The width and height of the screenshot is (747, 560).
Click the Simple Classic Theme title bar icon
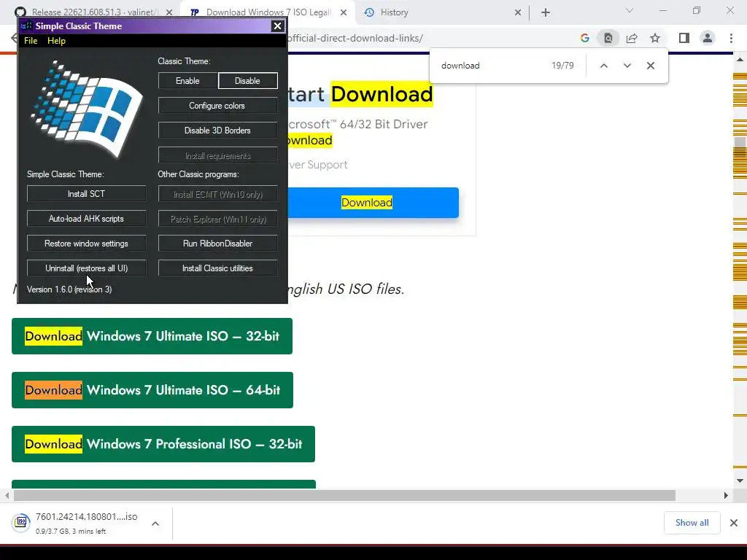pyautogui.click(x=26, y=26)
